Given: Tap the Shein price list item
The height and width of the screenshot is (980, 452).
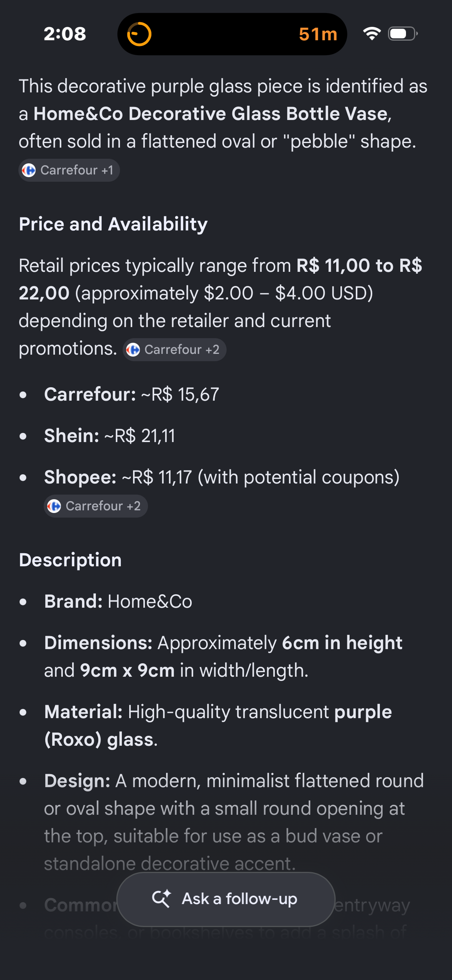Looking at the screenshot, I should pyautogui.click(x=110, y=436).
